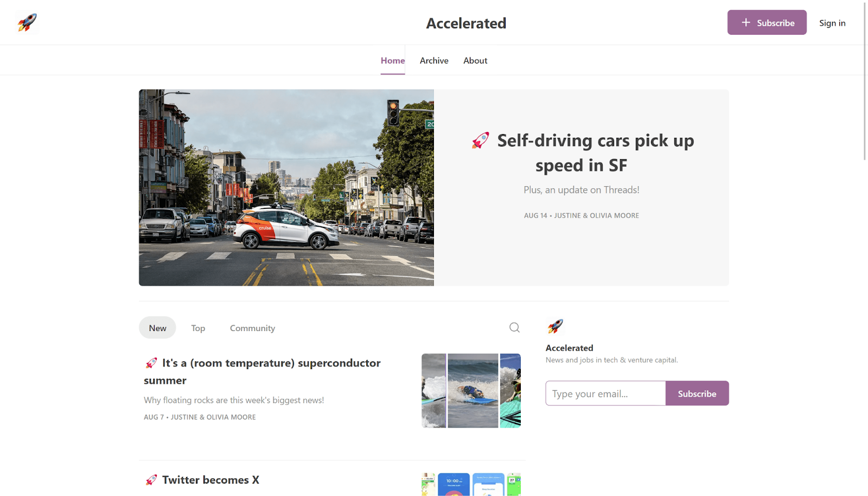868x496 pixels.
Task: Open the About page
Action: tap(475, 60)
